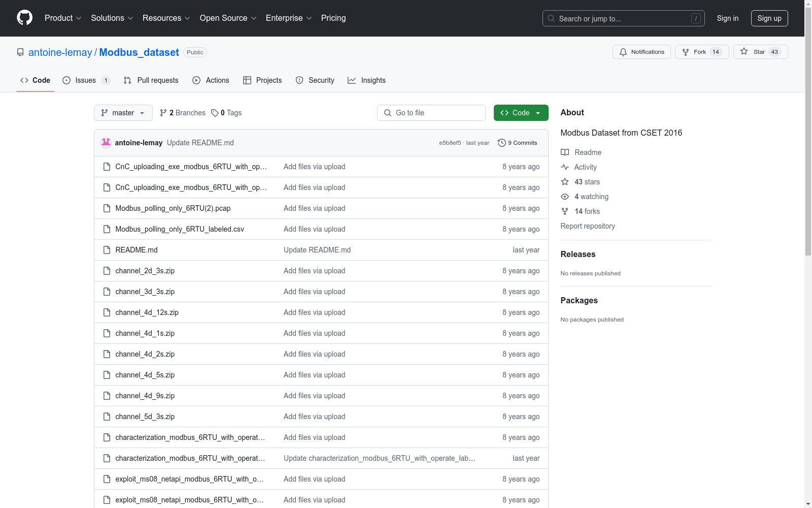Click the Notifications bell button
This screenshot has width=812, height=508.
[641, 52]
